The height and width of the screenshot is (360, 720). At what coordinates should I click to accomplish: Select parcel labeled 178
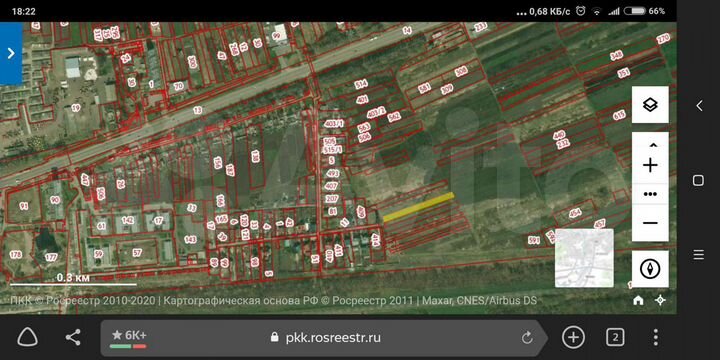16,254
